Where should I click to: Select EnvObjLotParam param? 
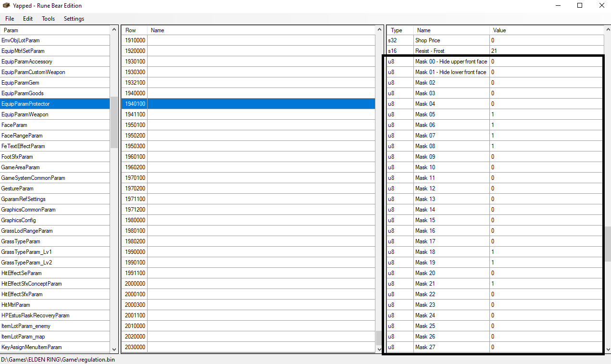click(55, 40)
